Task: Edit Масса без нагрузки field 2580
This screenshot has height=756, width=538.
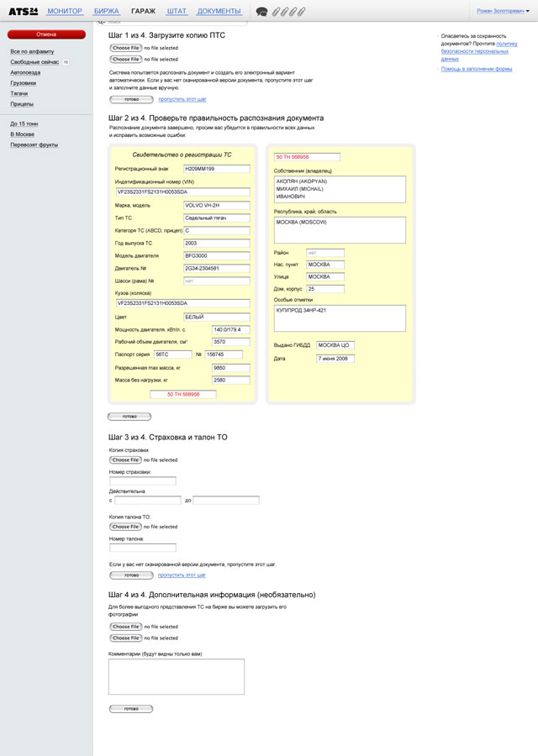Action: point(230,380)
